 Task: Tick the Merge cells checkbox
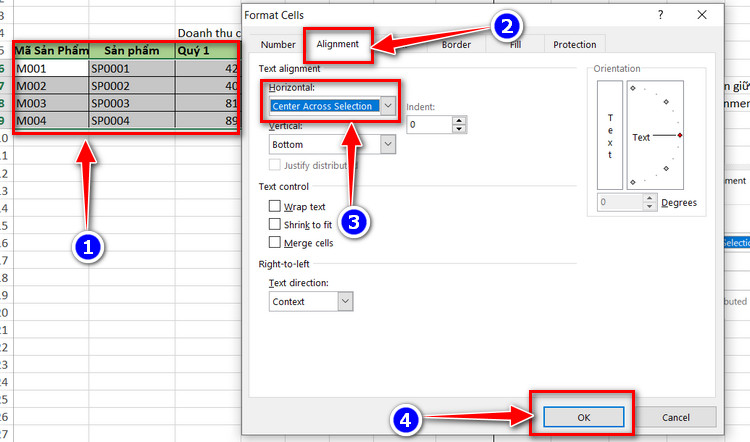pyautogui.click(x=275, y=242)
